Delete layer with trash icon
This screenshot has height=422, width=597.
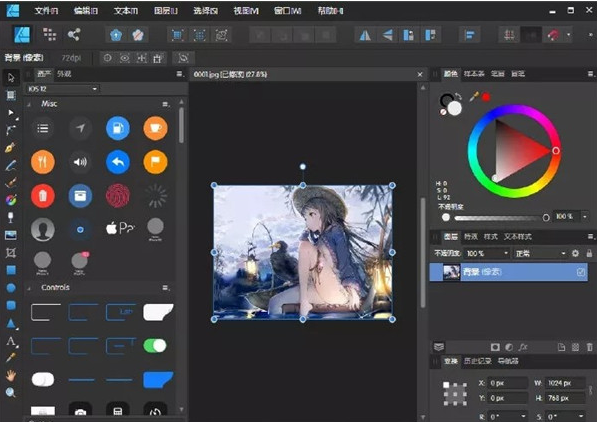[x=589, y=347]
